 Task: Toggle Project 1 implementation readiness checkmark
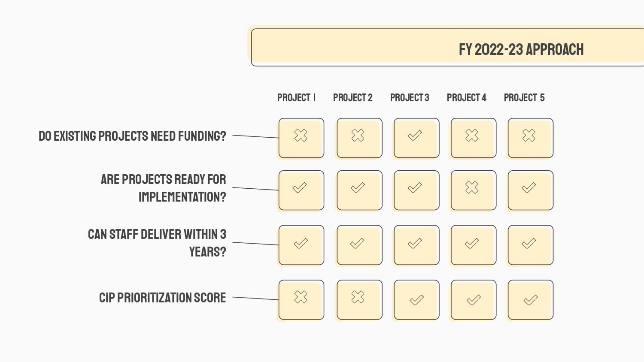tap(300, 187)
